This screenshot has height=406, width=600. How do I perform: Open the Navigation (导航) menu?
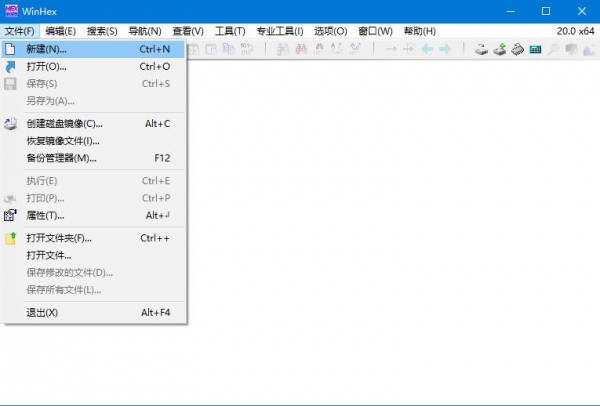click(x=145, y=31)
